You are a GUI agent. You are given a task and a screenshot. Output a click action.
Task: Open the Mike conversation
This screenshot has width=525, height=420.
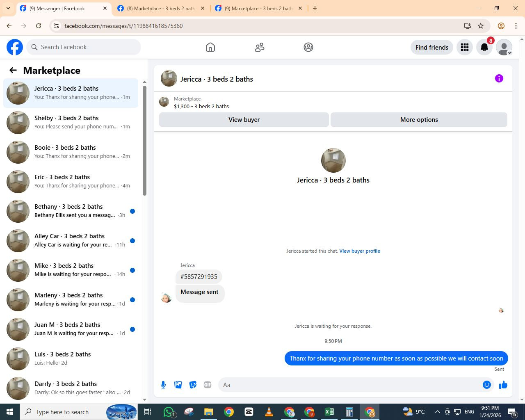(x=71, y=270)
